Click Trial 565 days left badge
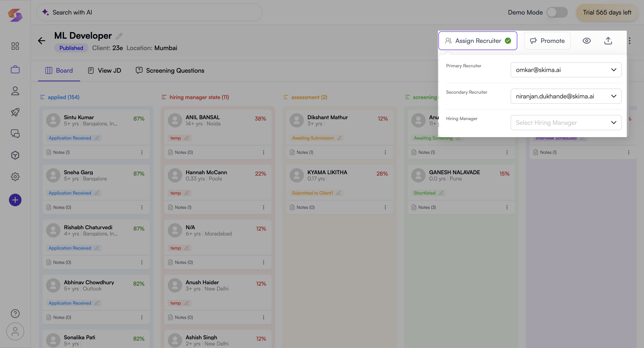This screenshot has width=644, height=348. coord(607,12)
